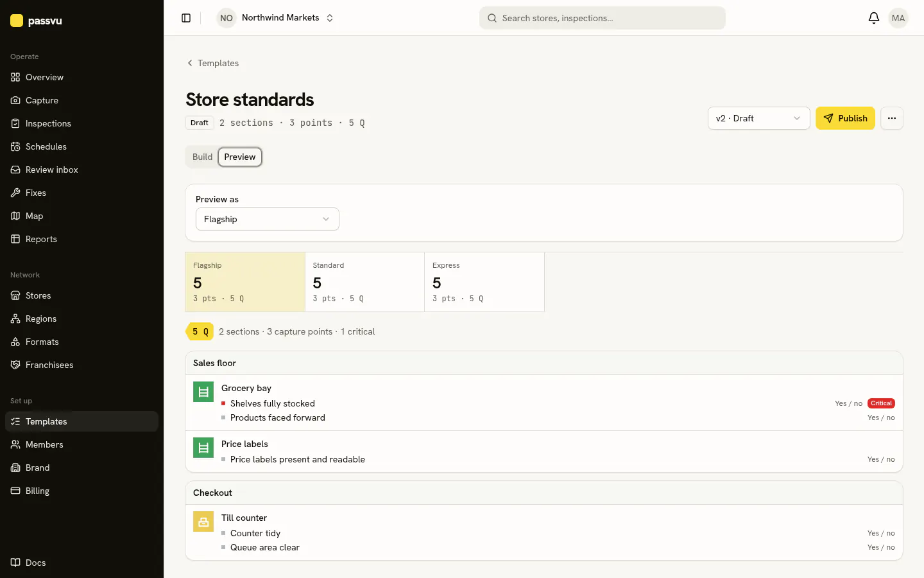Open the Inspections page
The width and height of the screenshot is (924, 578).
click(x=81, y=123)
